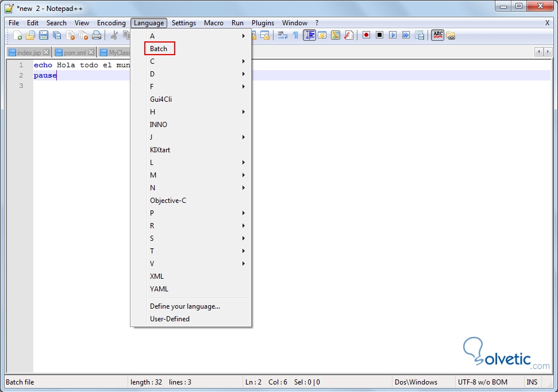Close the index.jsp tab

pos(46,52)
